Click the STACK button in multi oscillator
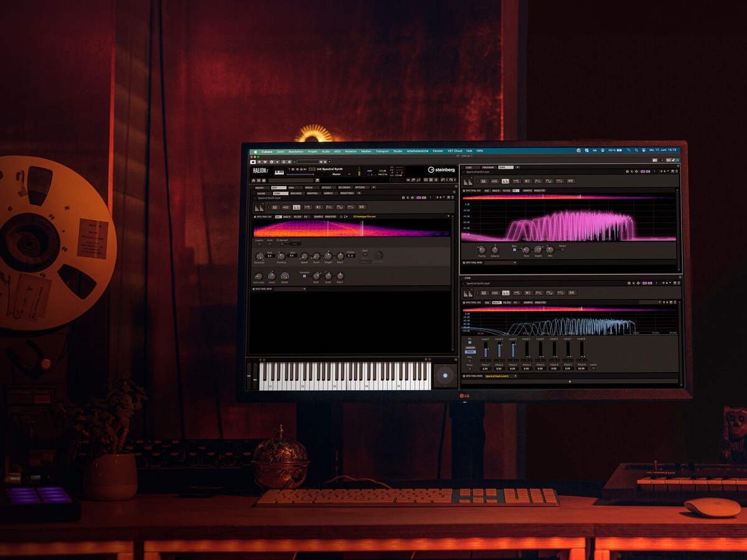Image resolution: width=747 pixels, height=560 pixels. pos(471,352)
